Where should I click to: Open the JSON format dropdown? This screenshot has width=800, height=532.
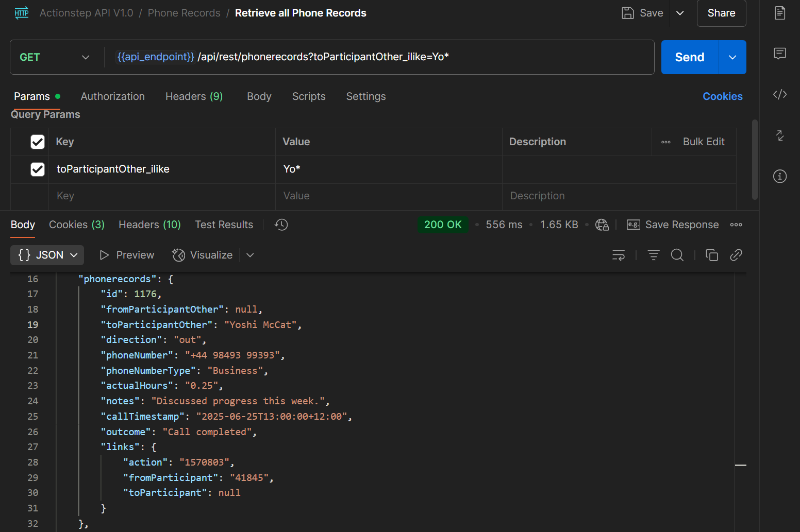pyautogui.click(x=47, y=255)
